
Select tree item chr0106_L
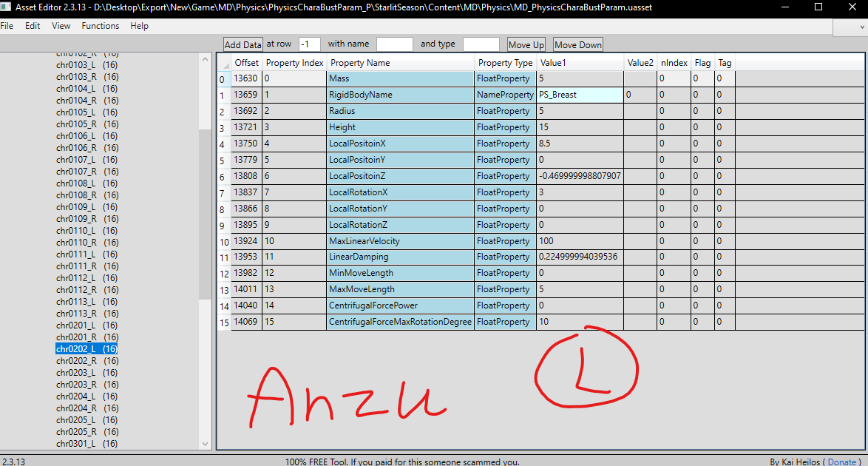[x=87, y=136]
